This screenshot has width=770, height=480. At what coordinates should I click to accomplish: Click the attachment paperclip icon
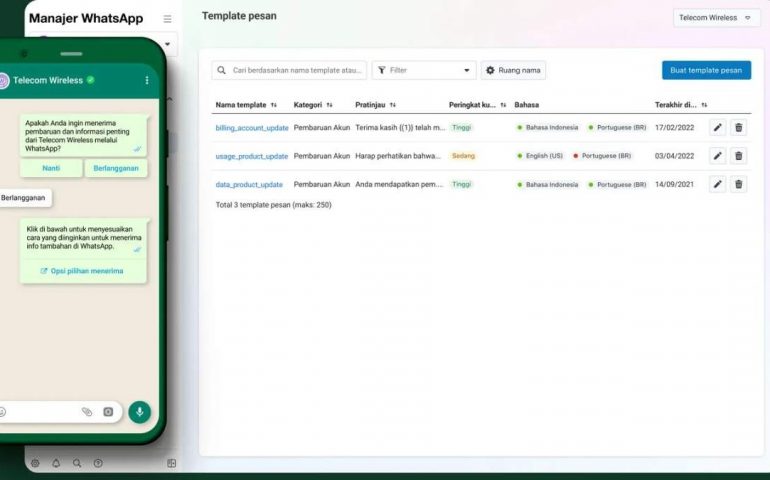87,411
